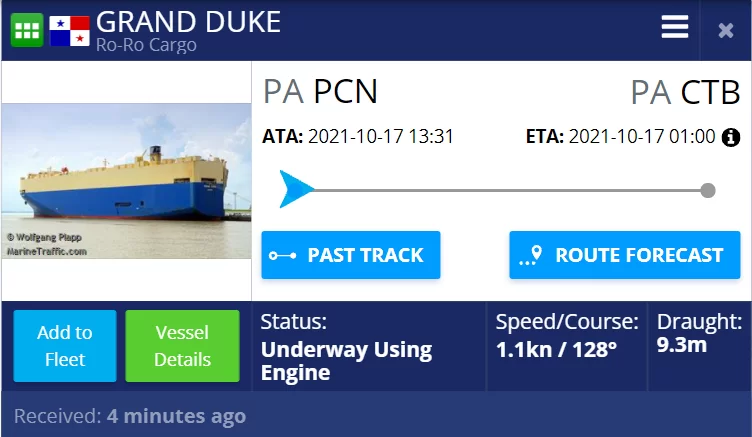The image size is (752, 437).
Task: Click the destination endpoint dot
Action: [707, 190]
